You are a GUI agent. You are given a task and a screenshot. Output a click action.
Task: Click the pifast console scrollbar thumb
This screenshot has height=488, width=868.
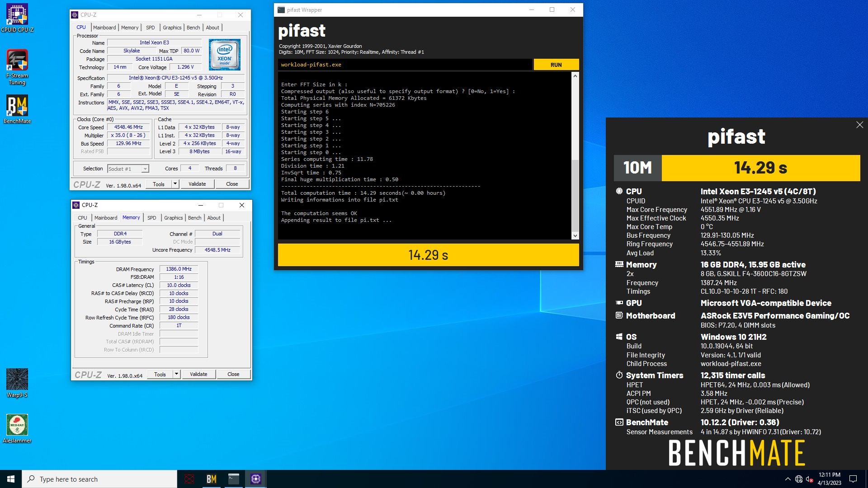[575, 196]
